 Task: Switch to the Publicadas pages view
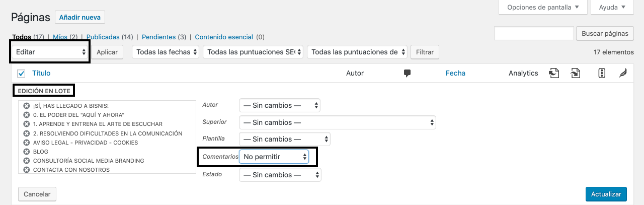click(x=103, y=37)
